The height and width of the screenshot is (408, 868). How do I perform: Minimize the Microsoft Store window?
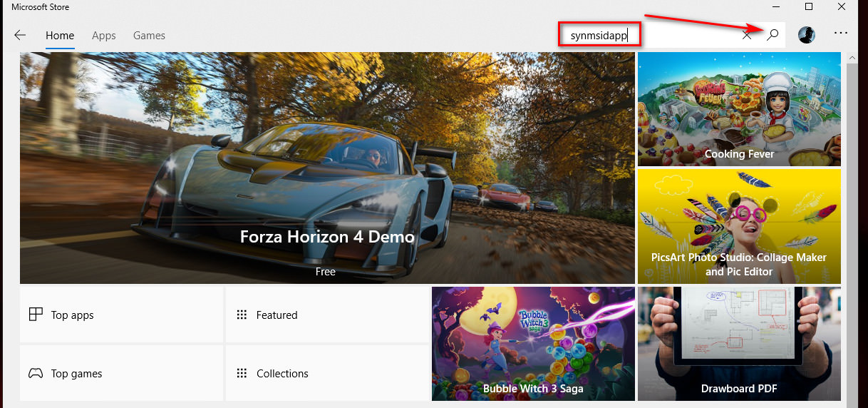point(777,7)
